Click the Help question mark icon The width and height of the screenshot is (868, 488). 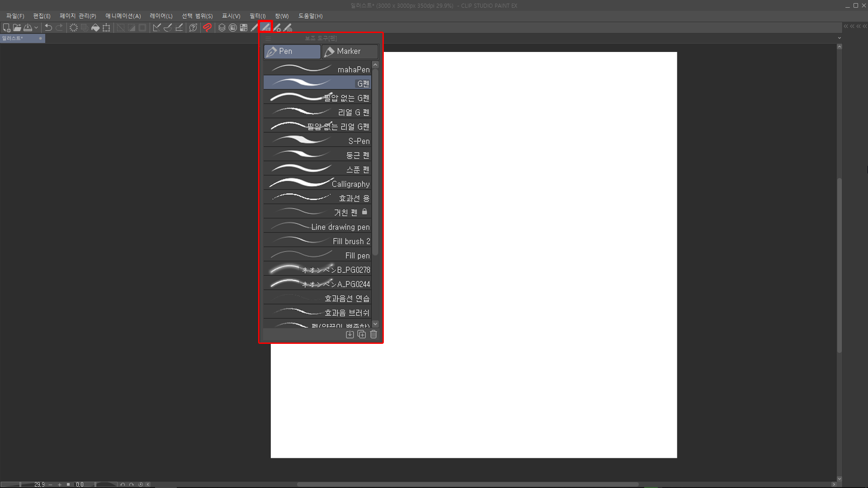[x=193, y=28]
